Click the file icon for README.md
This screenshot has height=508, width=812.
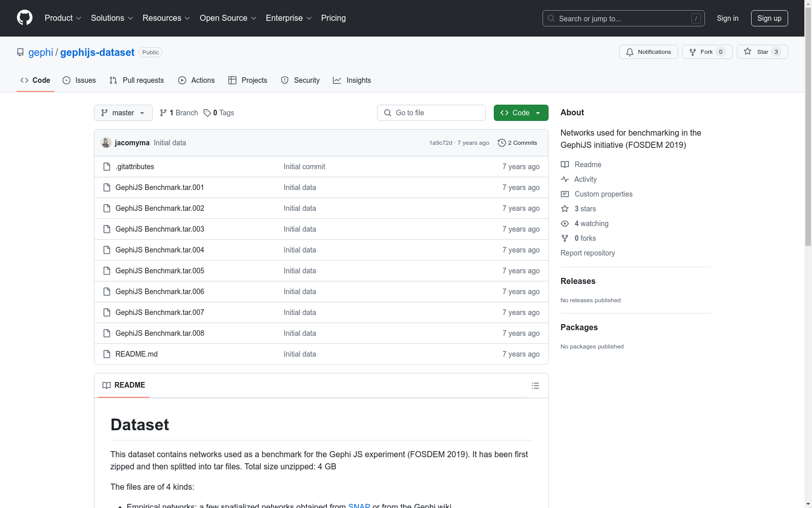[x=107, y=354]
